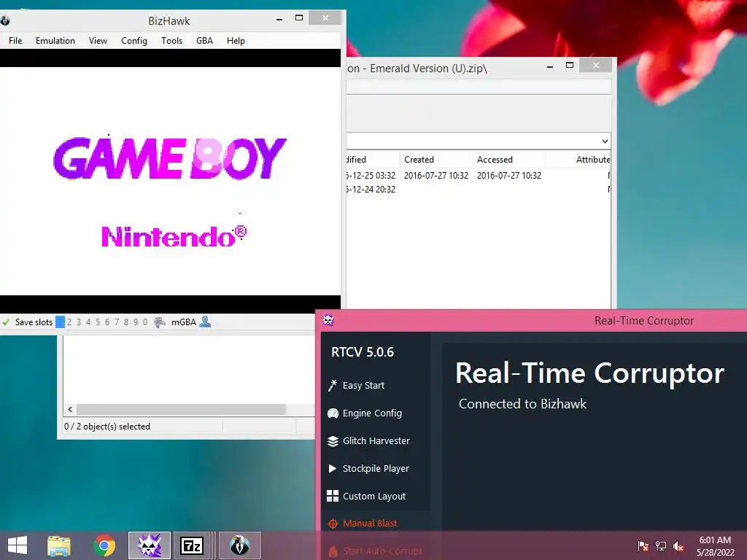Select save slot 1 in BizHawk
Image resolution: width=747 pixels, height=560 pixels.
click(x=60, y=322)
